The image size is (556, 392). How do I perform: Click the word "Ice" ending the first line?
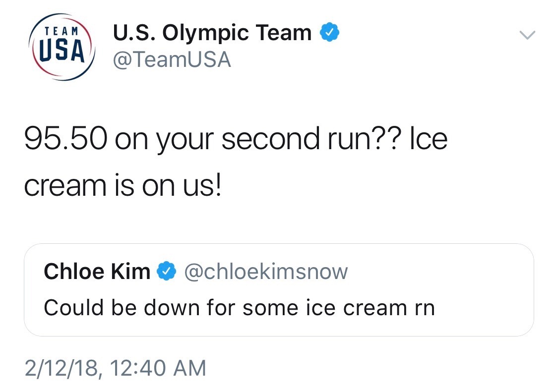(x=429, y=140)
